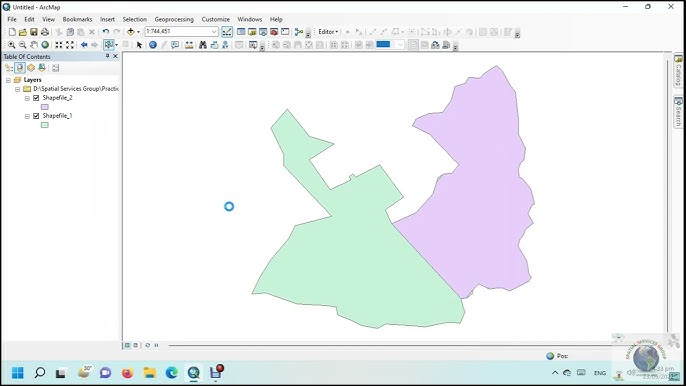Go back to previous extent arrow
This screenshot has width=686, height=386.
click(84, 45)
